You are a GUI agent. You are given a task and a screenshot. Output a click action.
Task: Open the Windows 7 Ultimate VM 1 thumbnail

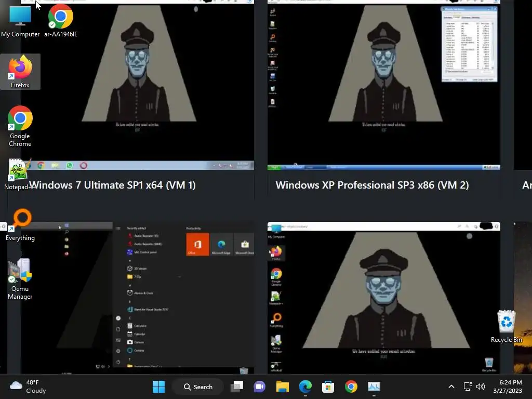point(137,85)
